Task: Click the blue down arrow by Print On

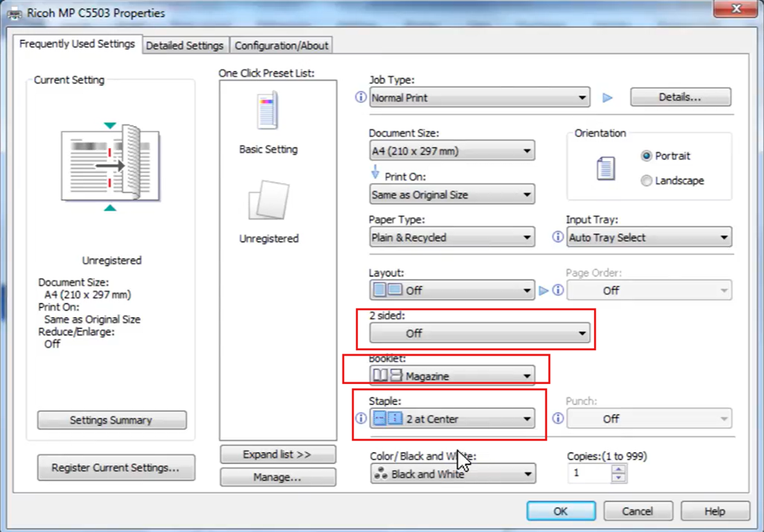Action: tap(375, 172)
